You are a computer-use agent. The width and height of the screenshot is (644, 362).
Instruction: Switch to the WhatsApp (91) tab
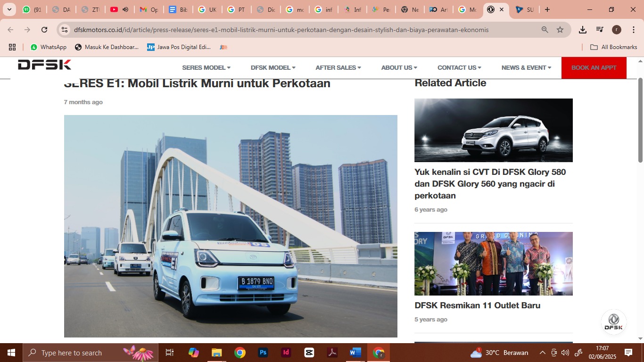32,9
